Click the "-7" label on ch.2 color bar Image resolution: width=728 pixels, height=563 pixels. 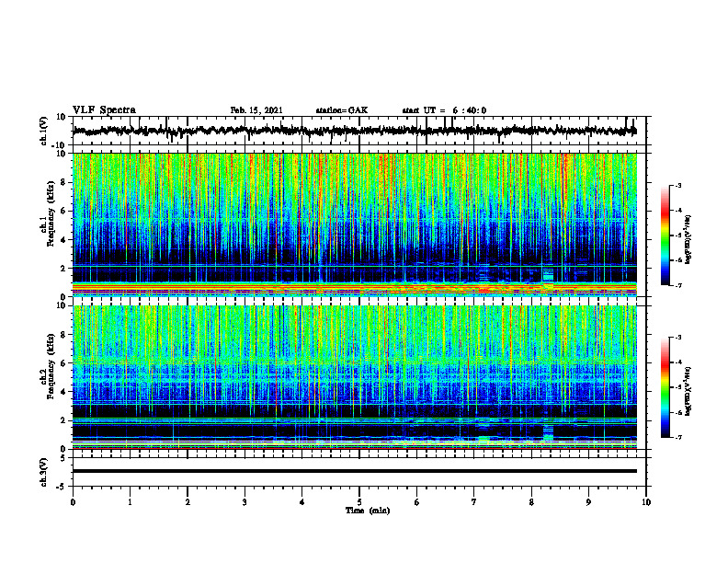click(677, 438)
